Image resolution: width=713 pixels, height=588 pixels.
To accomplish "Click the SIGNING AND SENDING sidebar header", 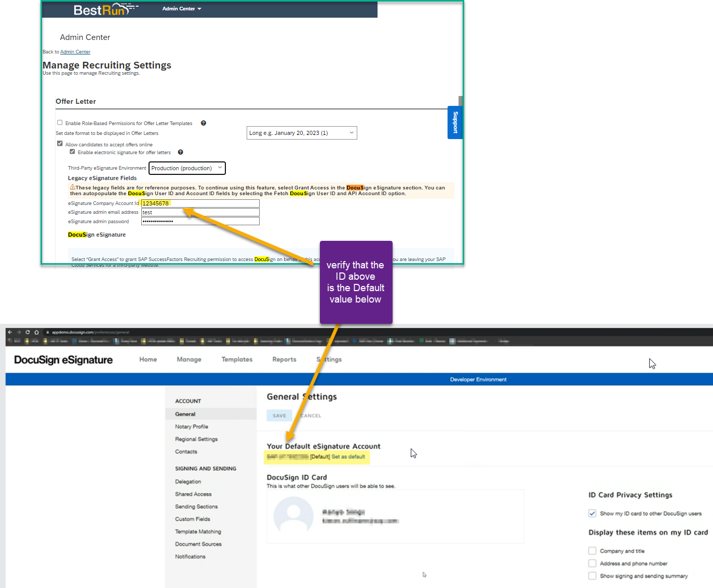I will click(206, 469).
